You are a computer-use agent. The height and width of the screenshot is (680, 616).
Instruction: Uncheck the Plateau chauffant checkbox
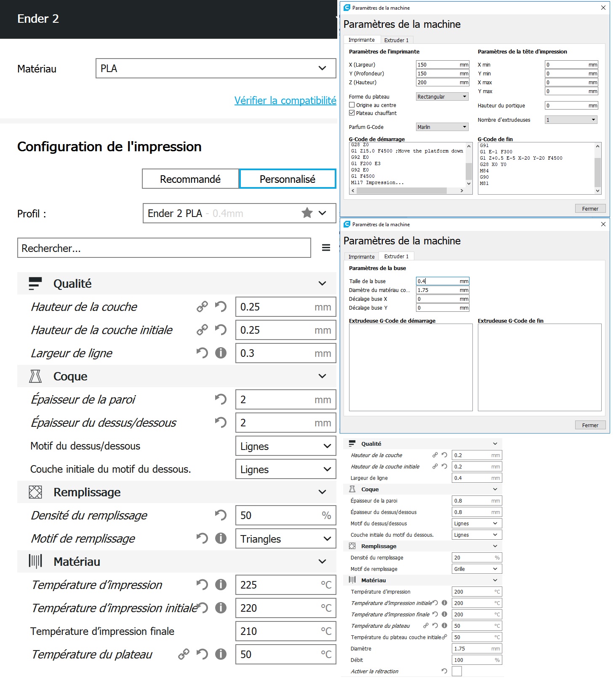(352, 113)
